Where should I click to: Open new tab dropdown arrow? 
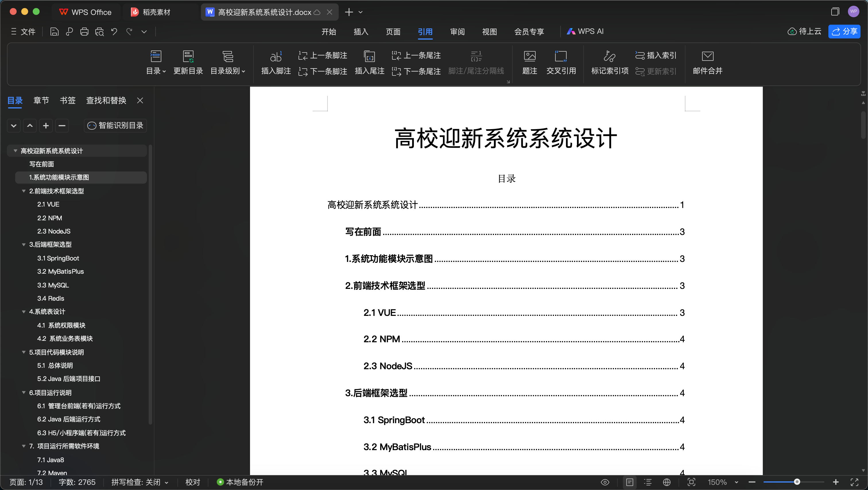tap(361, 12)
